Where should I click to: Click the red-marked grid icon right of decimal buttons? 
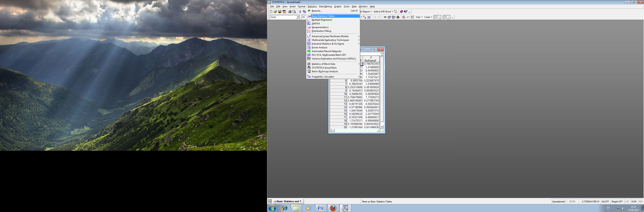click(385, 17)
